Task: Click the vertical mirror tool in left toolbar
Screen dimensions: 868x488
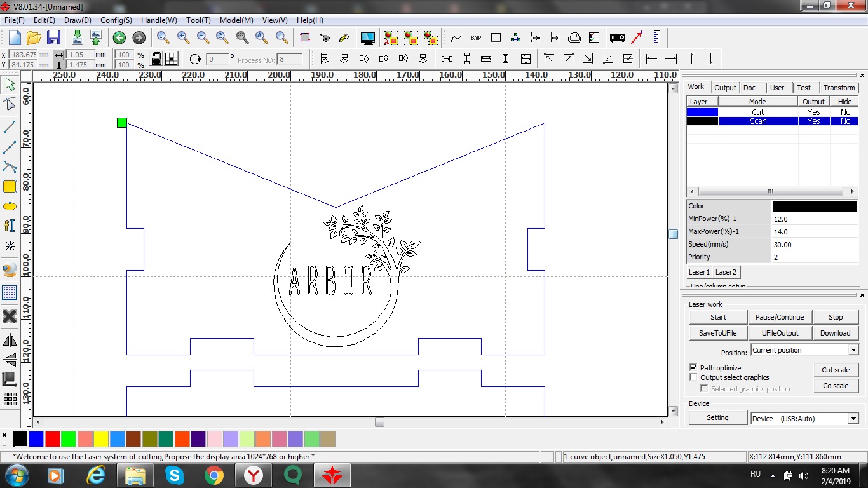Action: point(10,360)
